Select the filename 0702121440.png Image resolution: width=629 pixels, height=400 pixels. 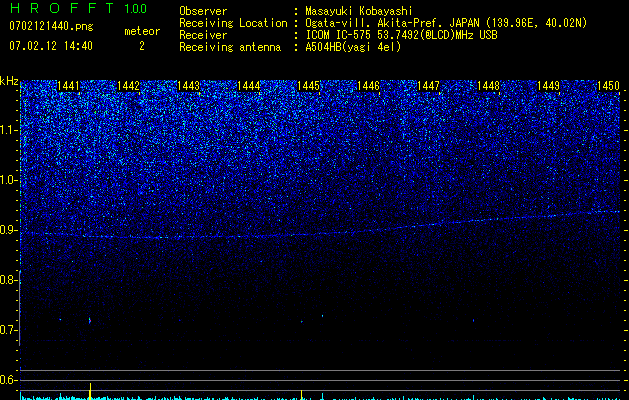click(x=51, y=26)
